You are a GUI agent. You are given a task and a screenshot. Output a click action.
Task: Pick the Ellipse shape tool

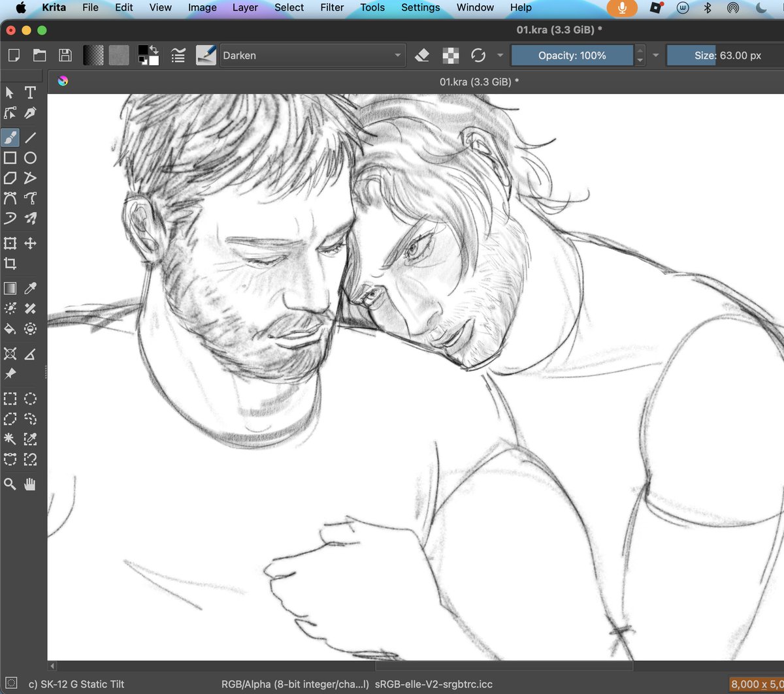tap(30, 158)
